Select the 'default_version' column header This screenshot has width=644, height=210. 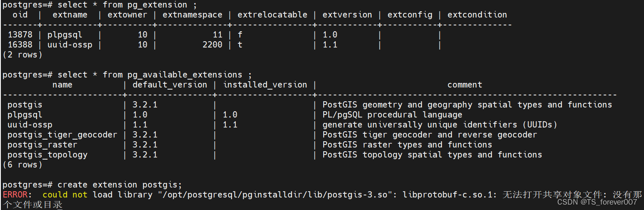click(x=170, y=85)
